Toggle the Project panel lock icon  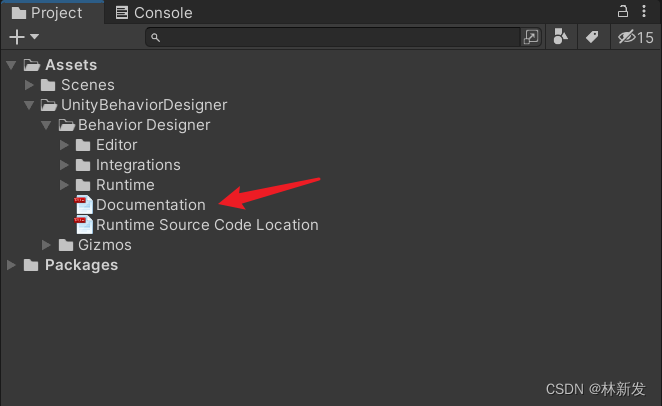[x=623, y=11]
